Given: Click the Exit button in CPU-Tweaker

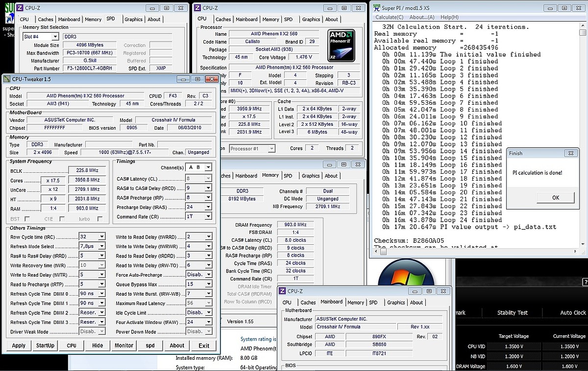Looking at the screenshot, I should [x=204, y=346].
